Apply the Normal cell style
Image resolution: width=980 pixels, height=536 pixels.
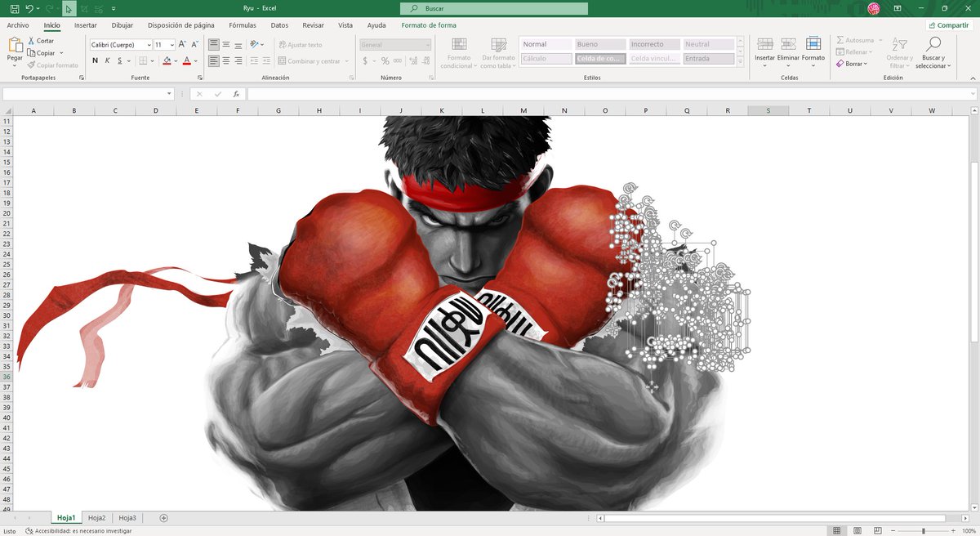pyautogui.click(x=546, y=44)
